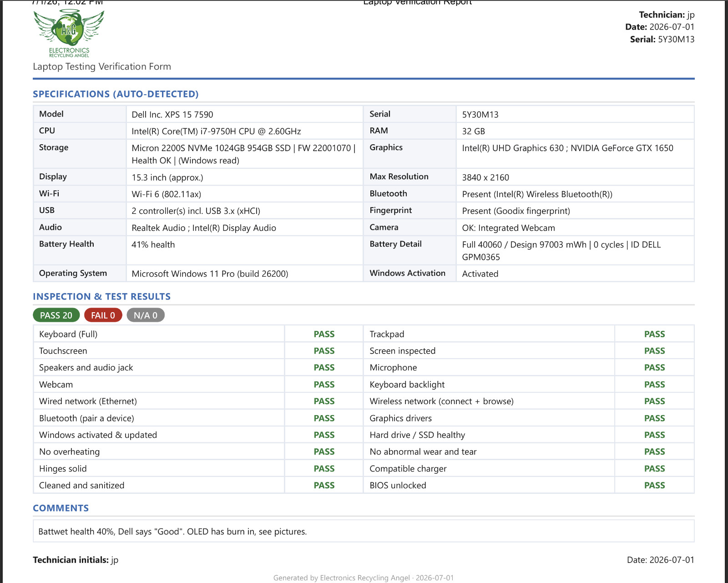Select the RAM value 32 GB
728x583 pixels.
[474, 132]
